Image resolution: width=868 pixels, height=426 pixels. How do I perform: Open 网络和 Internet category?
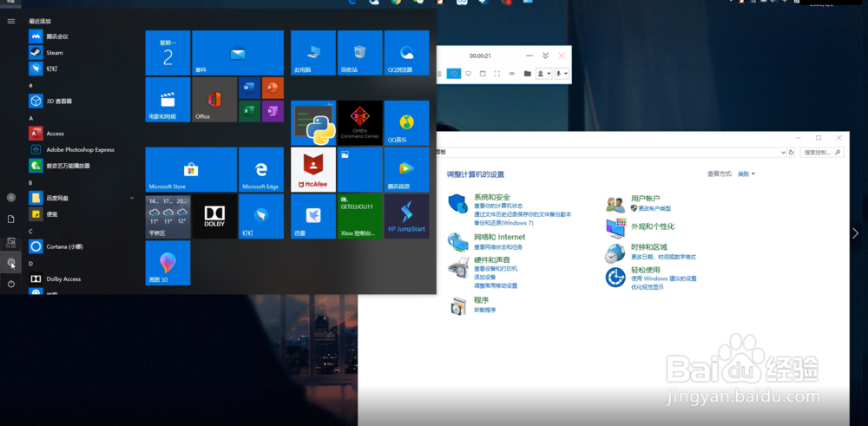499,237
